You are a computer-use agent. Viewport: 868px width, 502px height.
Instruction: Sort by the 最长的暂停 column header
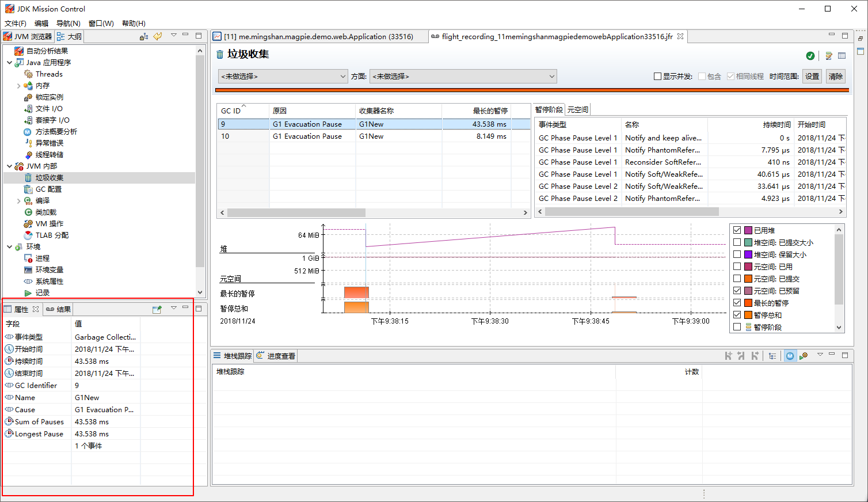pos(477,111)
